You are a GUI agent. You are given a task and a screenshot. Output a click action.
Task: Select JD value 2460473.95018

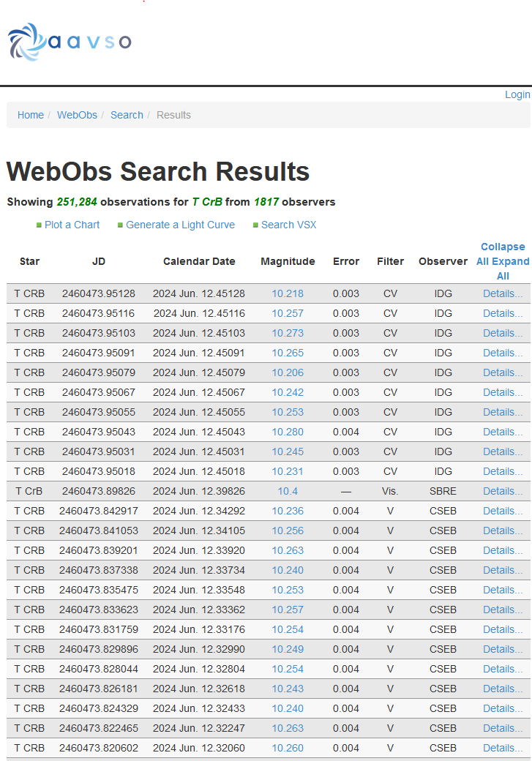pyautogui.click(x=99, y=471)
